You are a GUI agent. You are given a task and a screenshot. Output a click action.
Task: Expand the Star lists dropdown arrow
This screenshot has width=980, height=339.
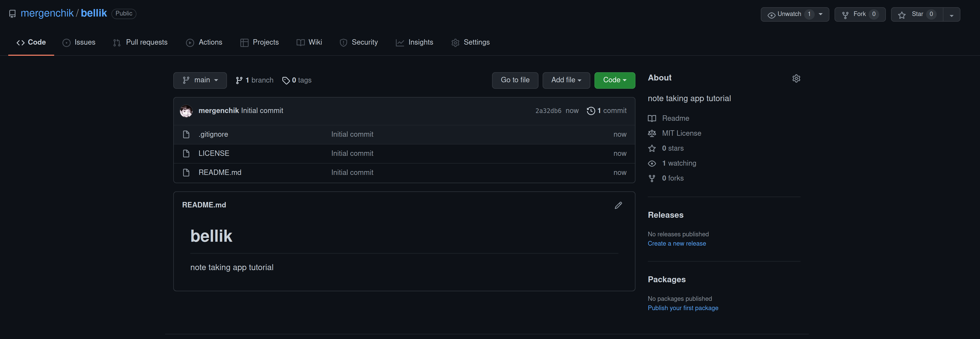click(951, 14)
